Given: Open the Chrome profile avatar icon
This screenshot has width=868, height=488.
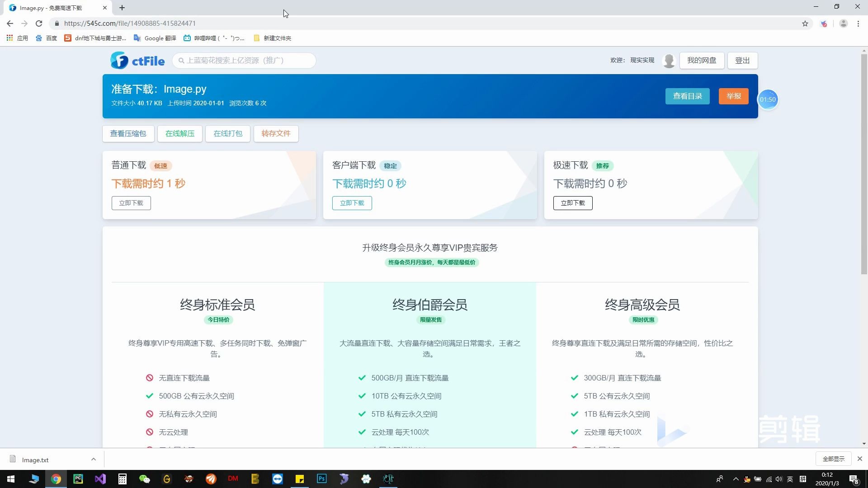Looking at the screenshot, I should tap(843, 23).
